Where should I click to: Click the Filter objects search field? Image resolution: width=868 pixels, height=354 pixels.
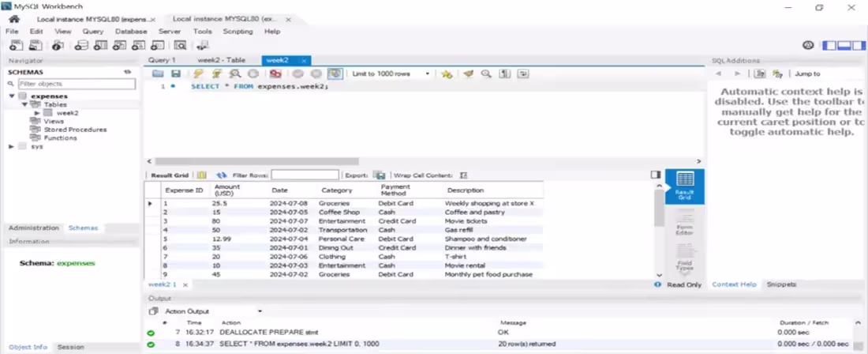click(x=77, y=84)
